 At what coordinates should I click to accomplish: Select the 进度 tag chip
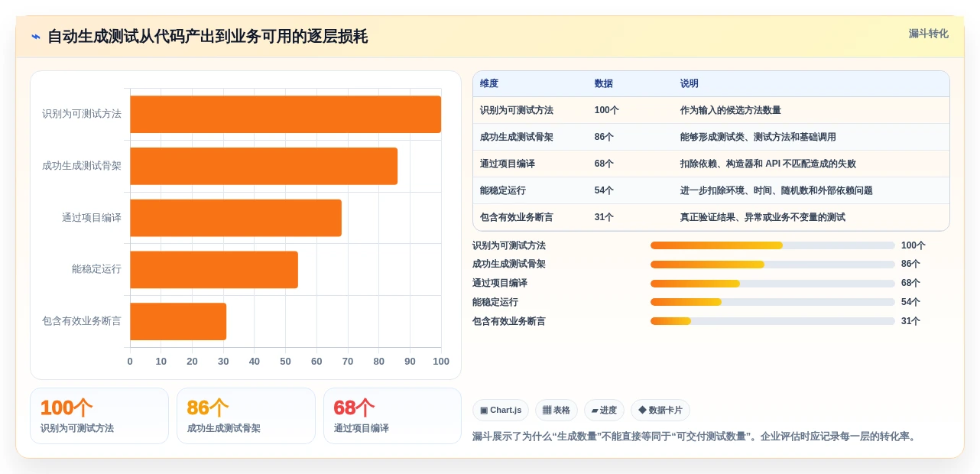click(604, 411)
